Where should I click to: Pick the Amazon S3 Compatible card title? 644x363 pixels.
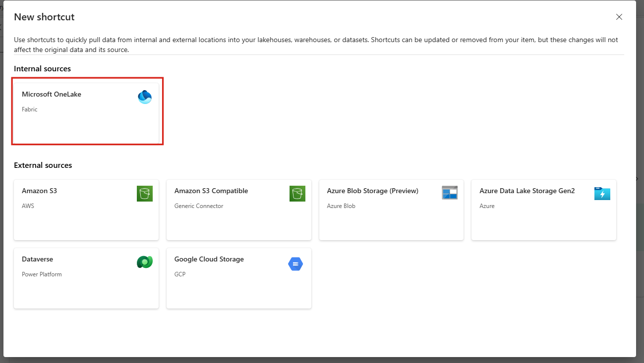pos(211,191)
